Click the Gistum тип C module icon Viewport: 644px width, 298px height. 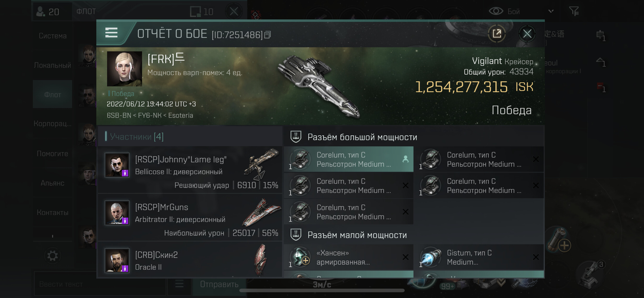[431, 257]
